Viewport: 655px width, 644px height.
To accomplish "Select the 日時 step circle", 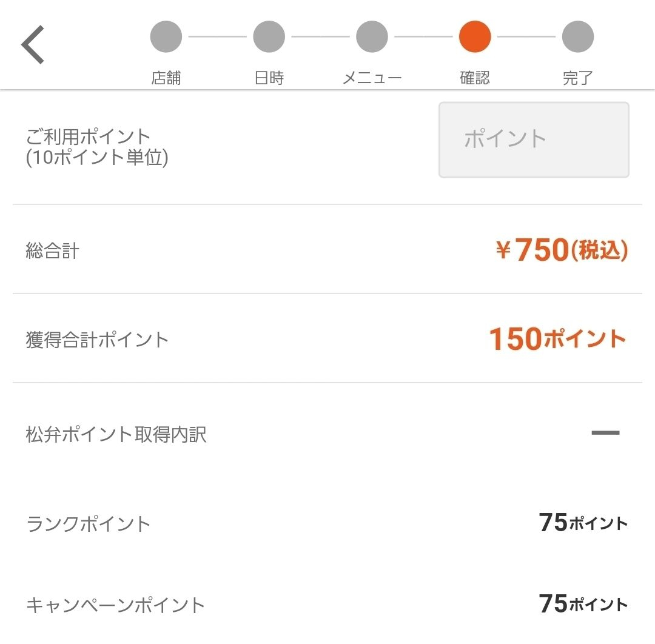I will pyautogui.click(x=269, y=37).
